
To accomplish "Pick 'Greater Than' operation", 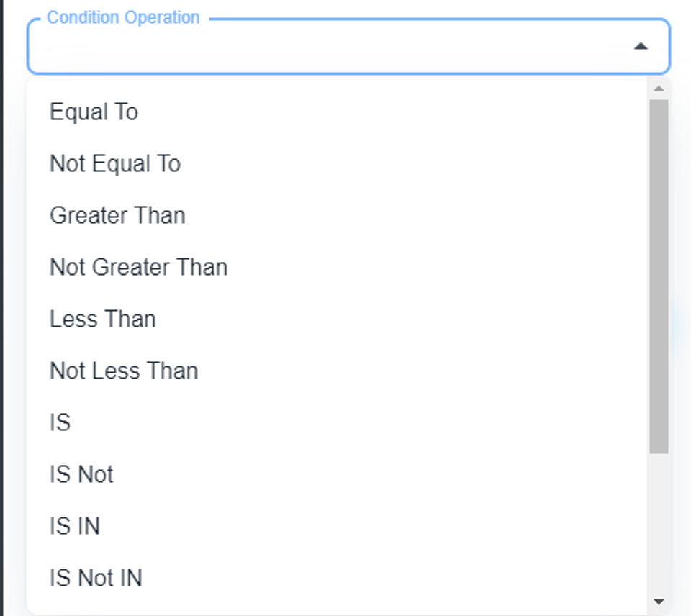I will (x=117, y=216).
